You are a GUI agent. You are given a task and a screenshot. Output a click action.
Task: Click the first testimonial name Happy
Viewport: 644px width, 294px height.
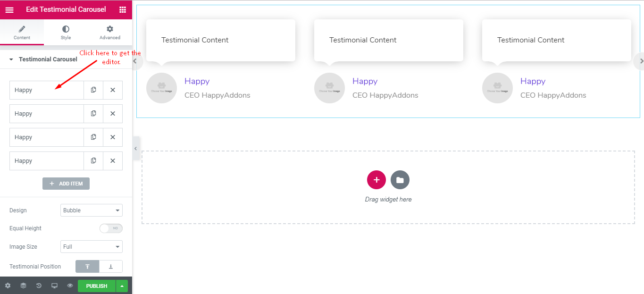tap(197, 81)
